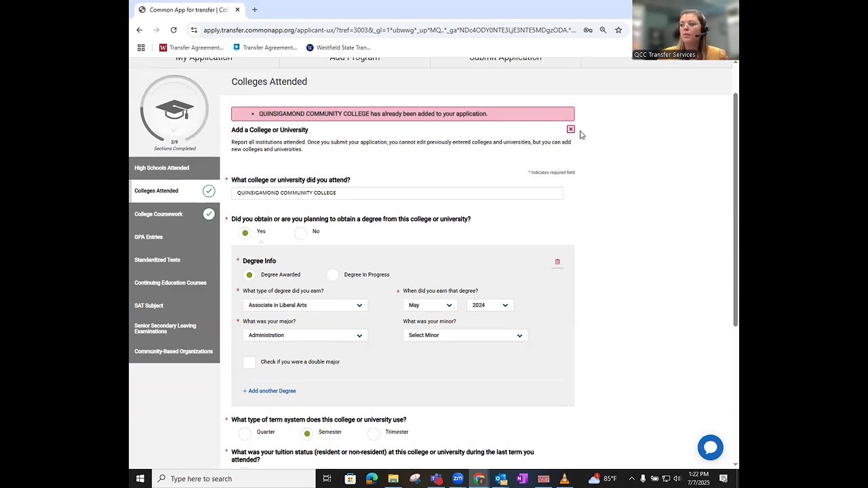
Task: Go to College Coursework section
Action: (174, 214)
